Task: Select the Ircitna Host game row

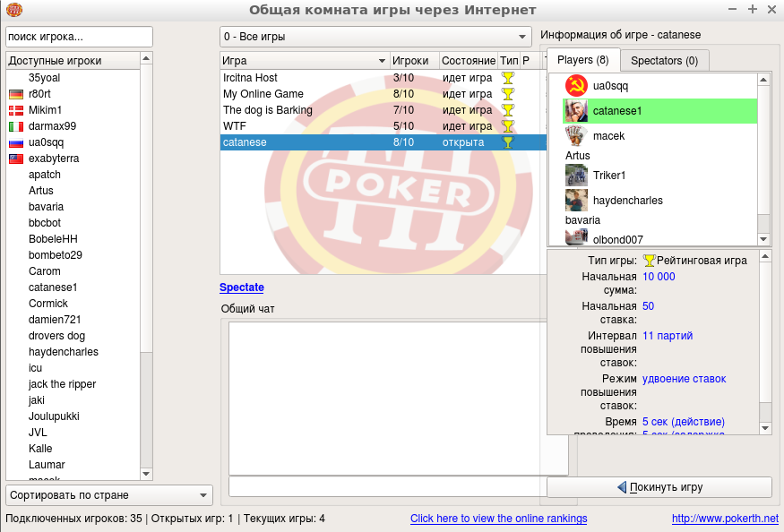Action: [x=383, y=78]
